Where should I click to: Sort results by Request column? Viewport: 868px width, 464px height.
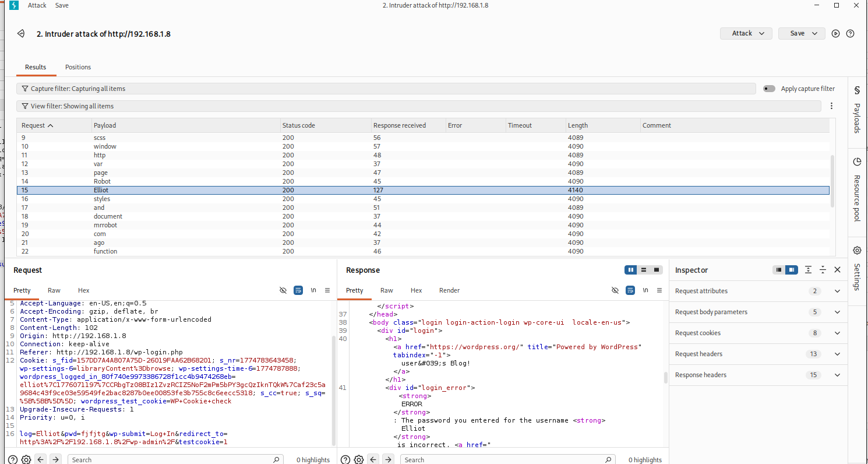point(54,125)
